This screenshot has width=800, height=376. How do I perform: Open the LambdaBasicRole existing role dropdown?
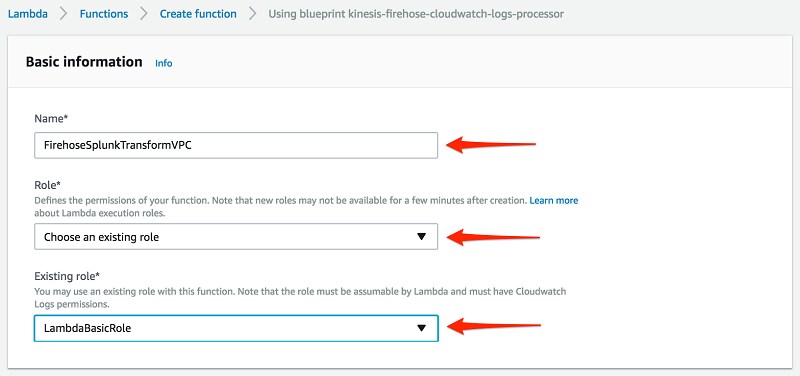[x=236, y=328]
